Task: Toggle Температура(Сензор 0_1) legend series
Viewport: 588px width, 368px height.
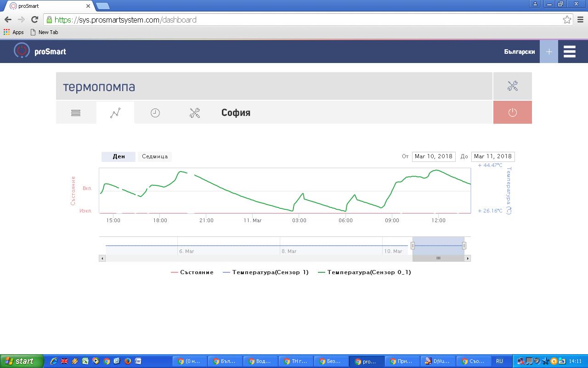Action: pos(364,272)
